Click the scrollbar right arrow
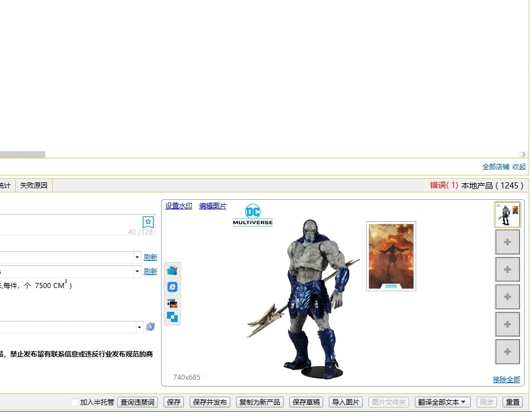Image resolution: width=532 pixels, height=412 pixels. click(524, 154)
